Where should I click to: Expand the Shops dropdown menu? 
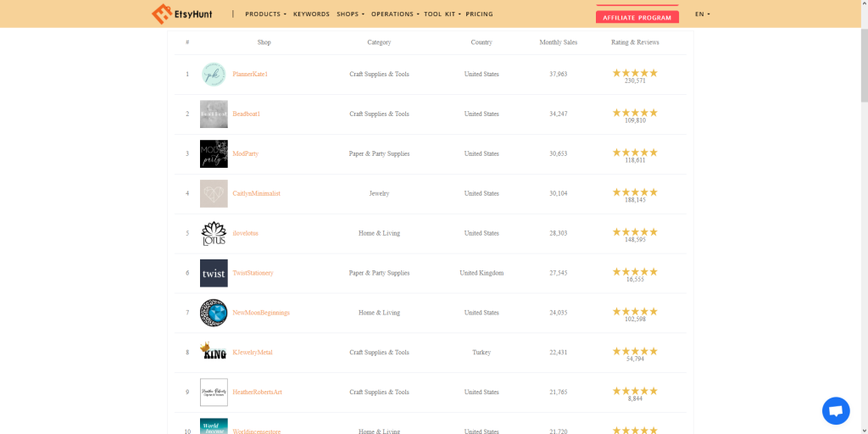click(x=350, y=14)
